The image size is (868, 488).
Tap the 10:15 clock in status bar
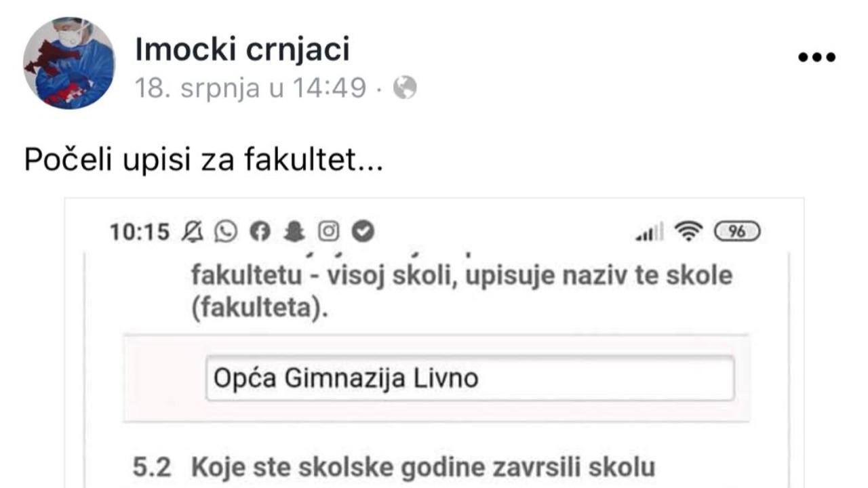(x=140, y=232)
